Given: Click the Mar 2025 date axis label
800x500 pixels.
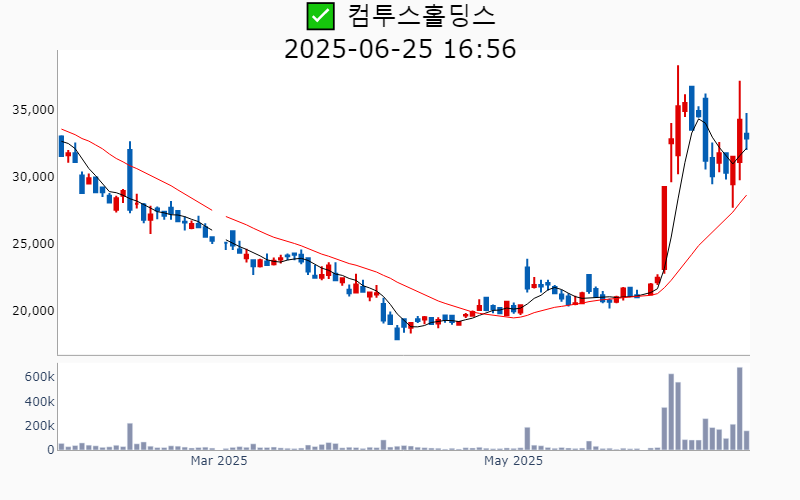Looking at the screenshot, I should (x=219, y=461).
